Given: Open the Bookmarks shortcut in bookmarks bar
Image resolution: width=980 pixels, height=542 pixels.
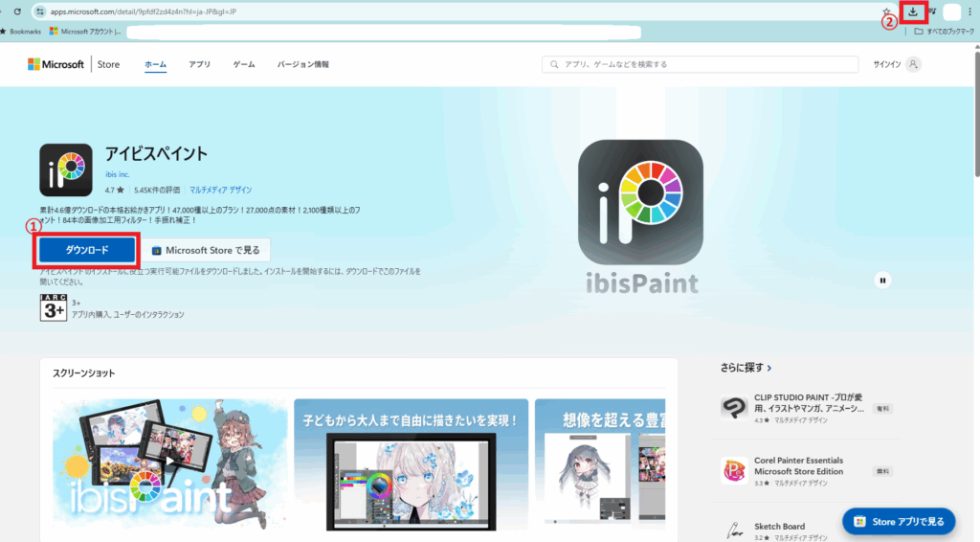Looking at the screenshot, I should [x=22, y=32].
